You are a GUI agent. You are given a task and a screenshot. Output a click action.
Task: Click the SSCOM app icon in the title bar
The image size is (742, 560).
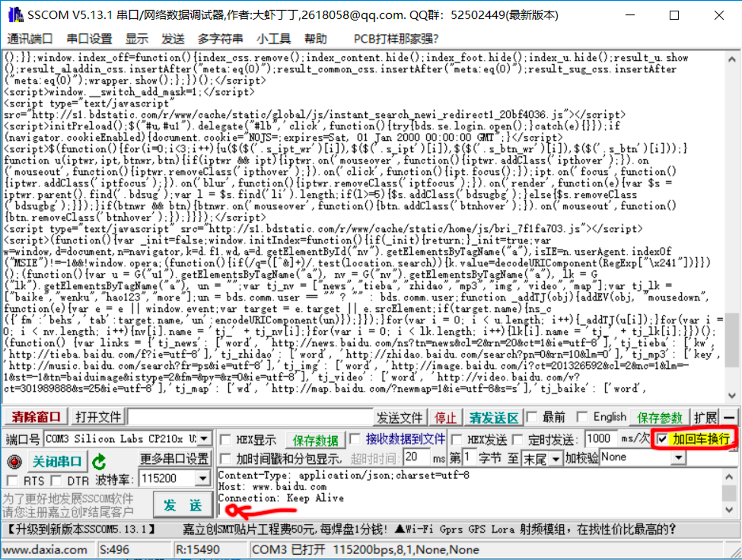point(16,15)
